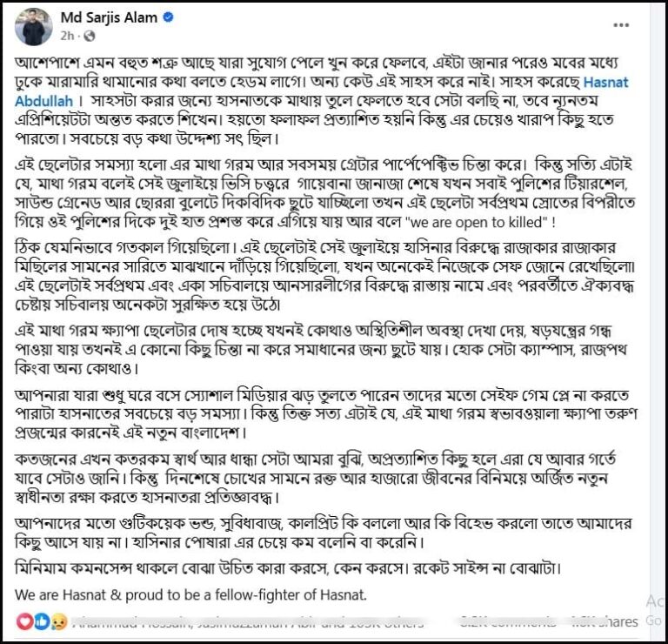Open the three-dot post options menu
The image size is (668, 644).
[x=621, y=25]
